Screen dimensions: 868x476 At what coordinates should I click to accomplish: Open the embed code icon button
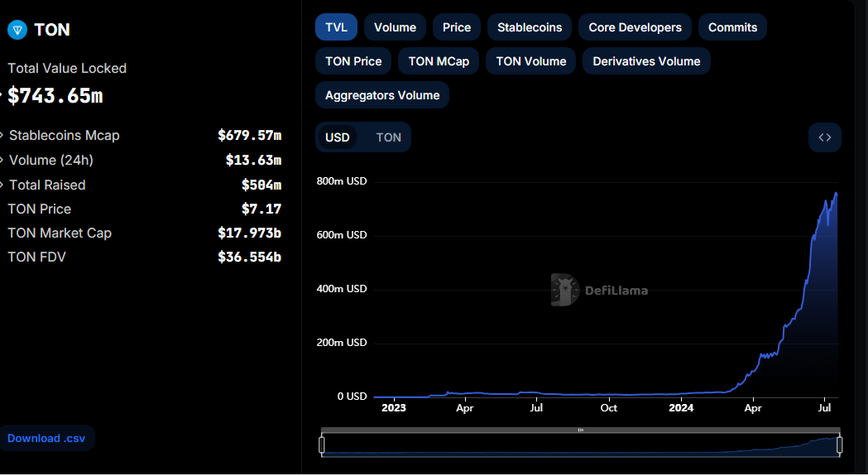point(825,137)
